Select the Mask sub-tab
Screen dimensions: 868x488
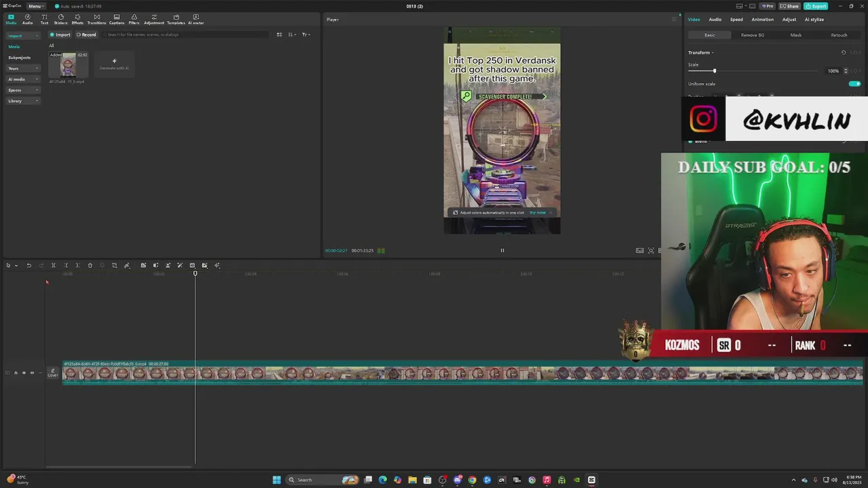[796, 35]
